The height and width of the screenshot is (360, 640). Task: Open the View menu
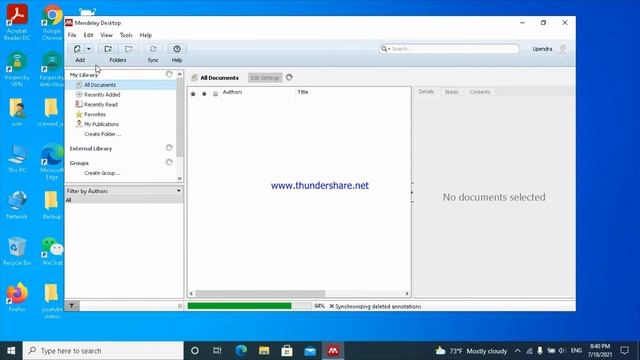pos(106,35)
